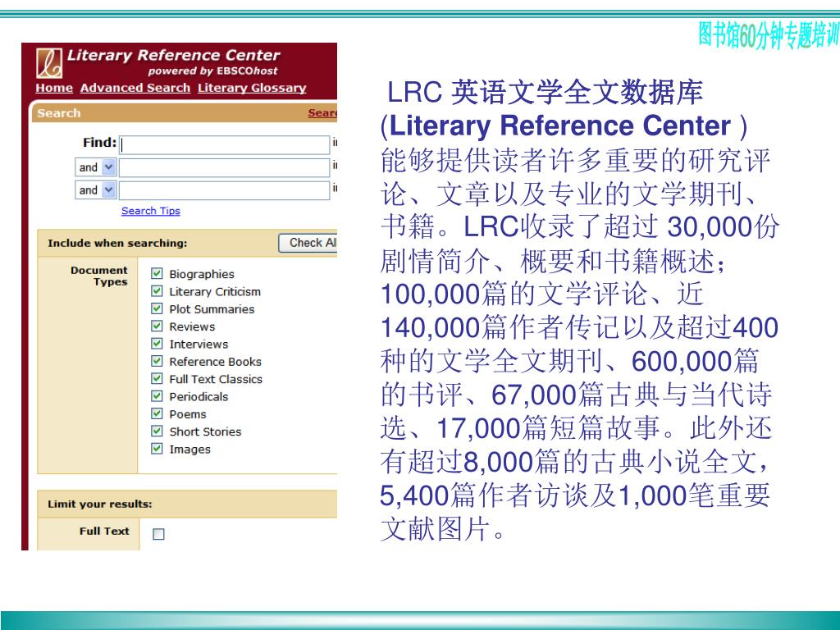Click the Literary Reference Center logo icon
The width and height of the screenshot is (840, 630).
pyautogui.click(x=49, y=63)
